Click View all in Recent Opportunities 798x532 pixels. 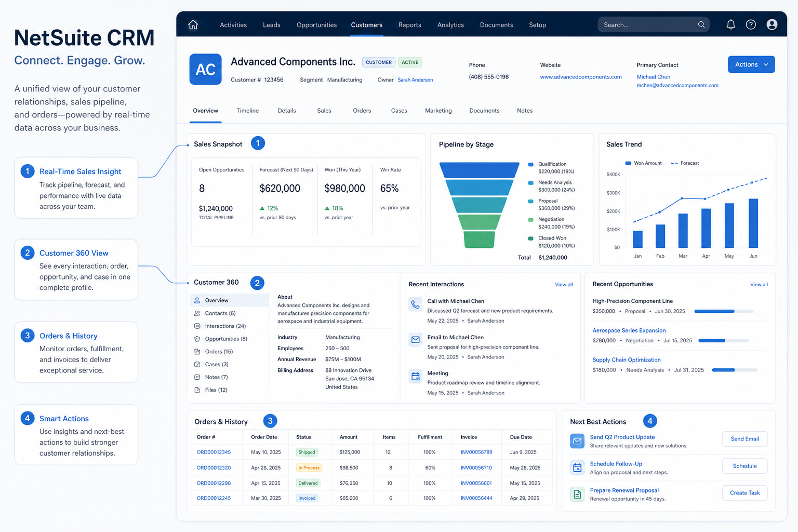pos(759,285)
